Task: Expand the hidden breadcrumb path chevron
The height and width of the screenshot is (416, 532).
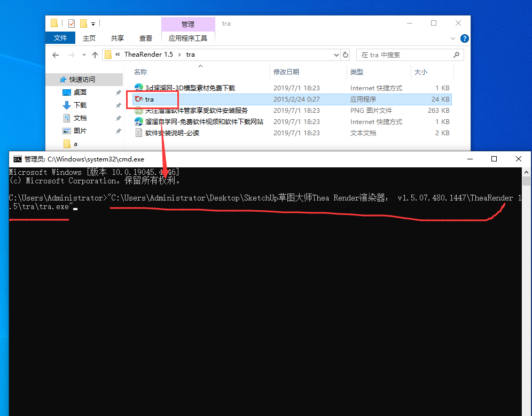Action: 118,55
